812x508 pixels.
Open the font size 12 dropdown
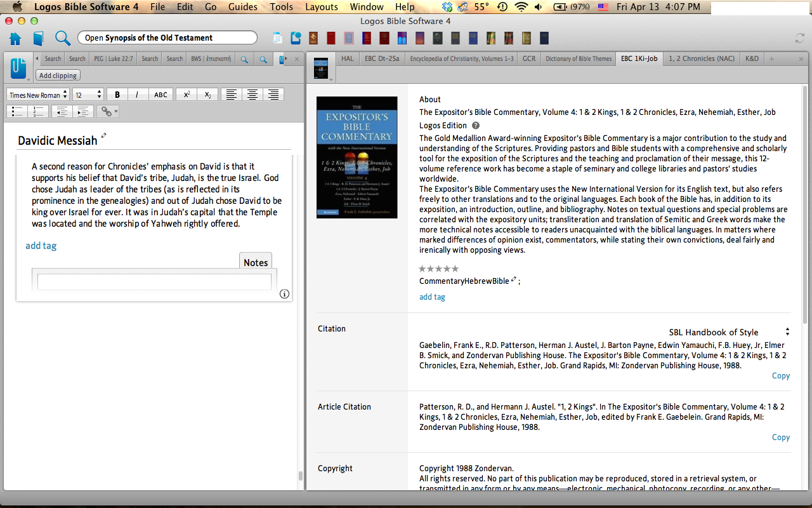point(88,95)
